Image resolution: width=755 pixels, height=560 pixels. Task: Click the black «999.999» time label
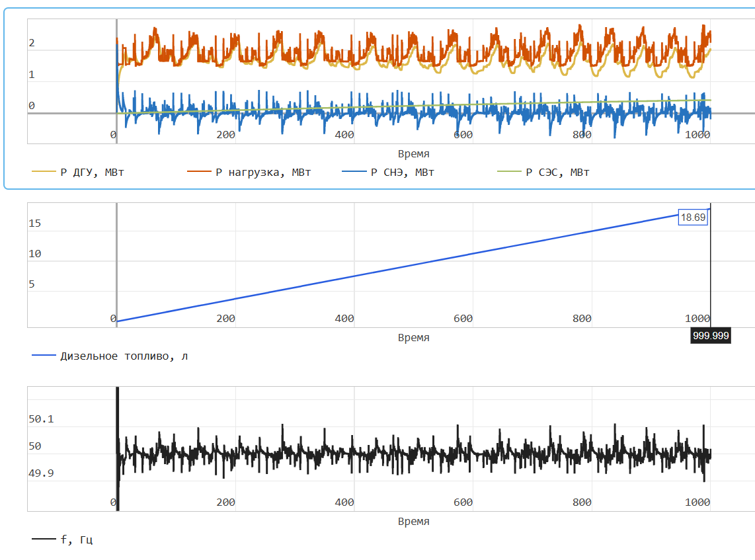point(711,336)
